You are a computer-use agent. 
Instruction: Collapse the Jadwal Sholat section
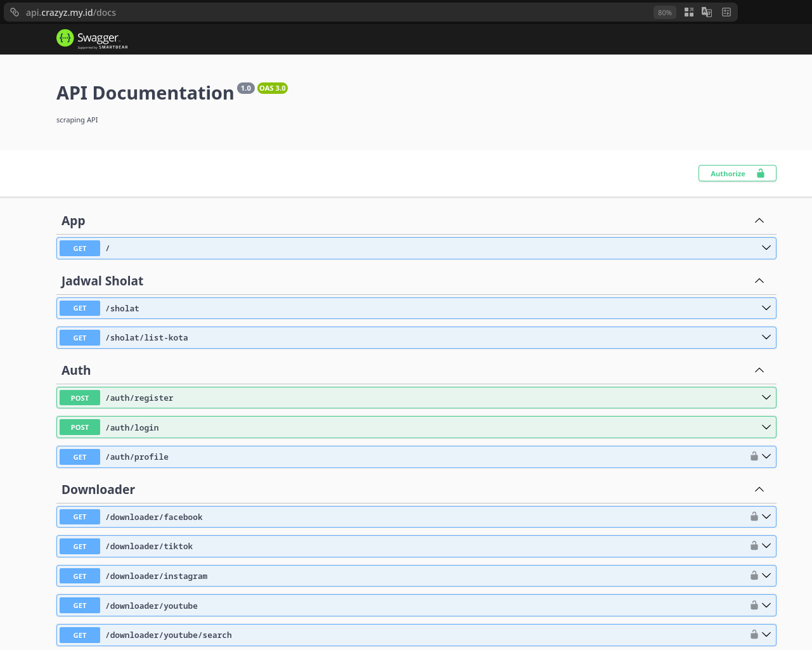(x=759, y=281)
